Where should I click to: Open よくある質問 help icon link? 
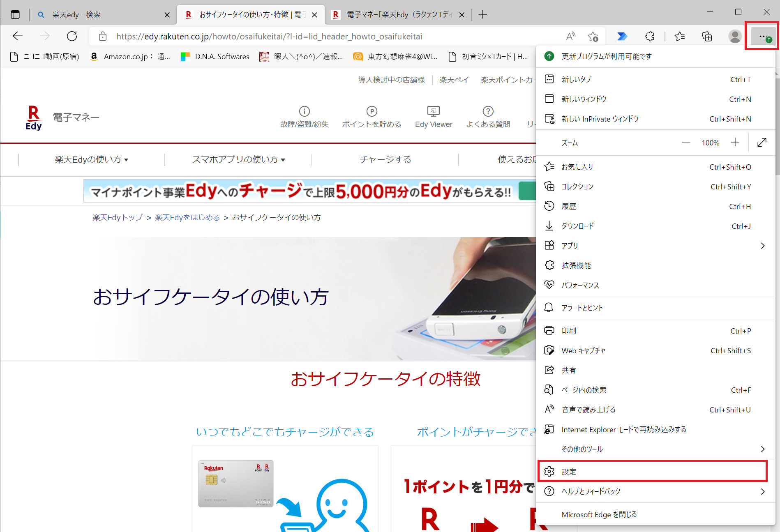point(488,117)
